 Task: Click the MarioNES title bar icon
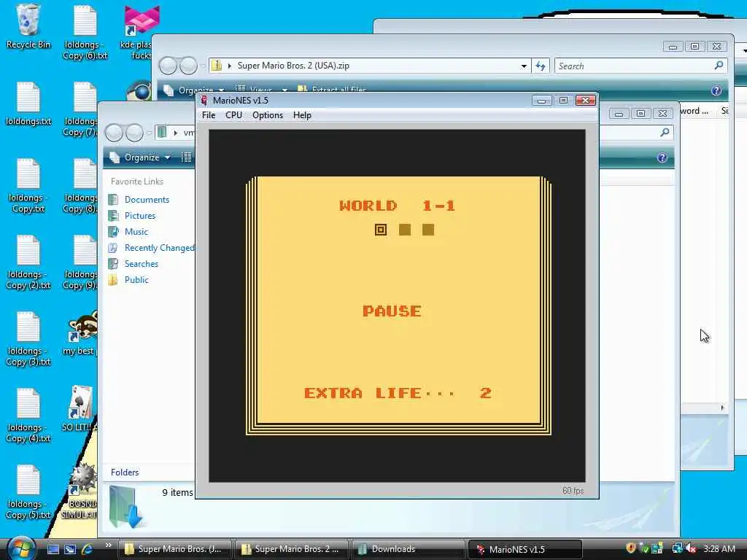pos(204,101)
